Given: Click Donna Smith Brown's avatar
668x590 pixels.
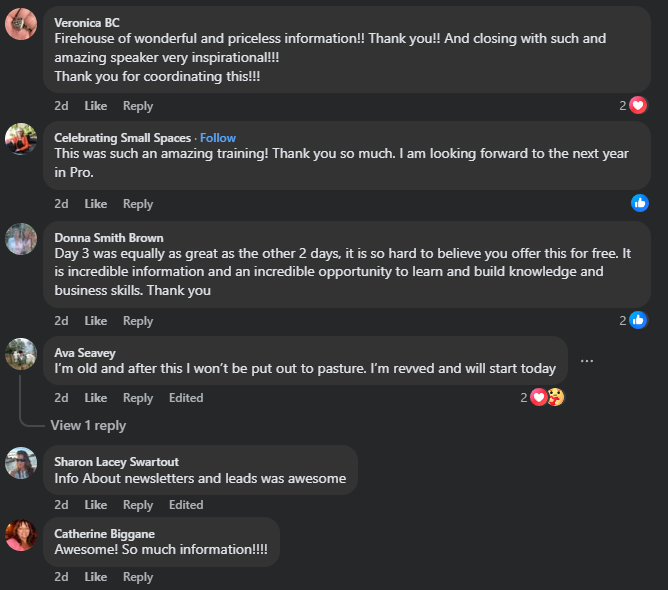Looking at the screenshot, I should (22, 239).
